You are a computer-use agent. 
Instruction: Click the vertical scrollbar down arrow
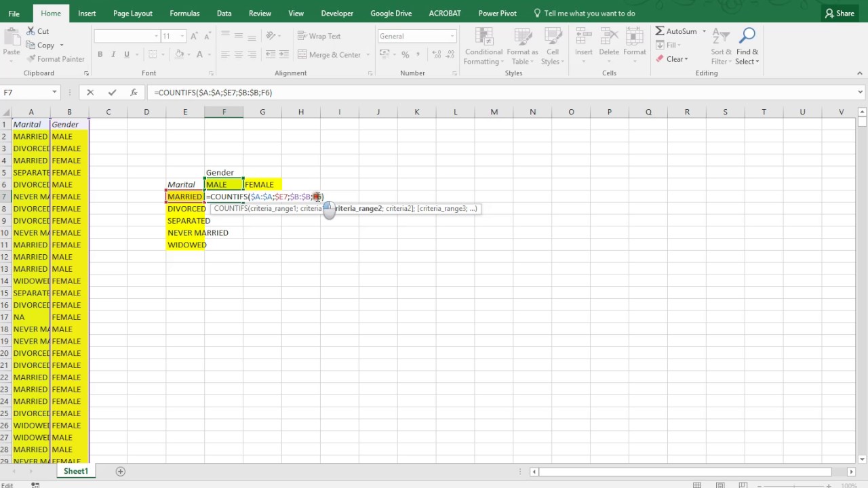(x=862, y=458)
